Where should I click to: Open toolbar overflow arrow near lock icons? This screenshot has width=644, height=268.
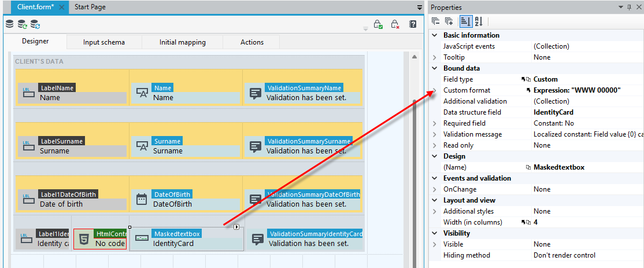[365, 29]
